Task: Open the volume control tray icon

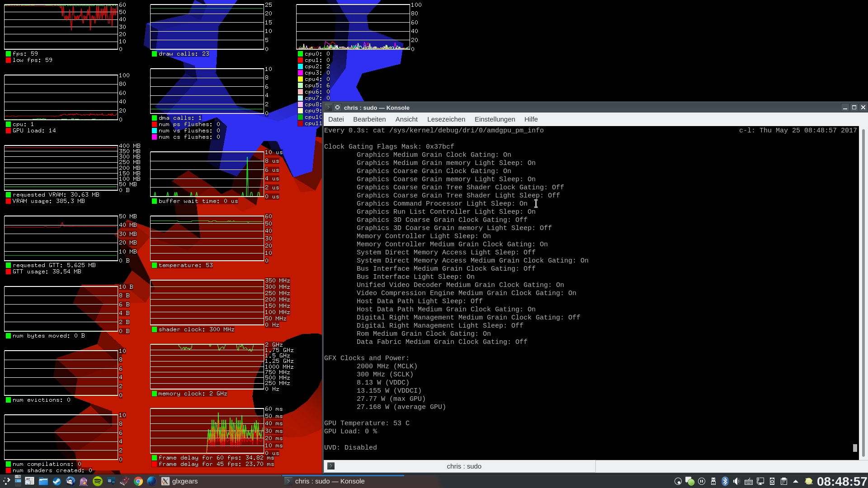Action: [x=737, y=481]
